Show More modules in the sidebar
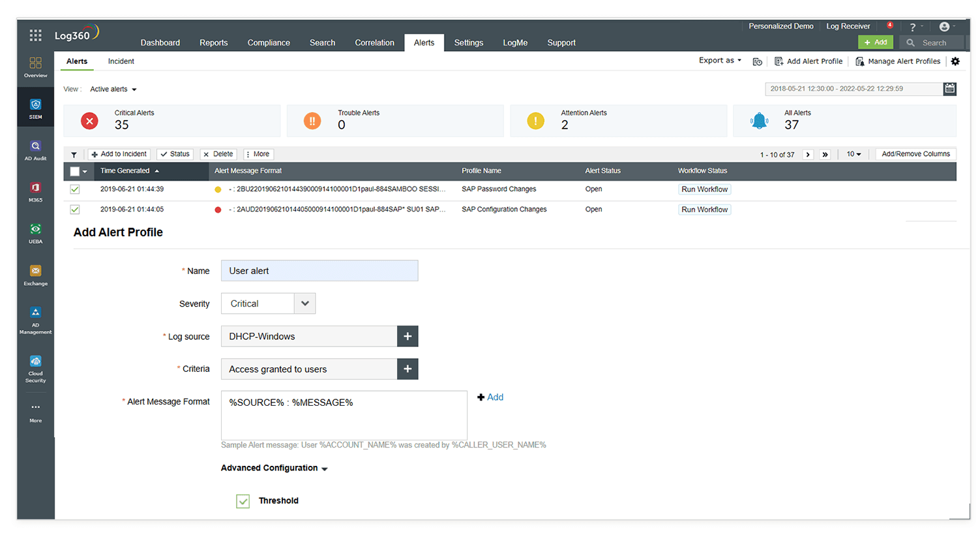980x535 pixels. [x=35, y=412]
